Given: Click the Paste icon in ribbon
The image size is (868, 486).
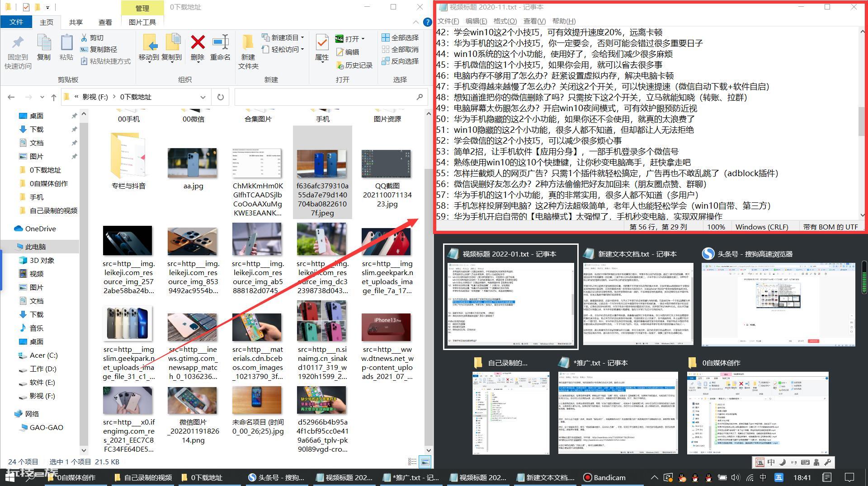Looking at the screenshot, I should click(x=66, y=43).
